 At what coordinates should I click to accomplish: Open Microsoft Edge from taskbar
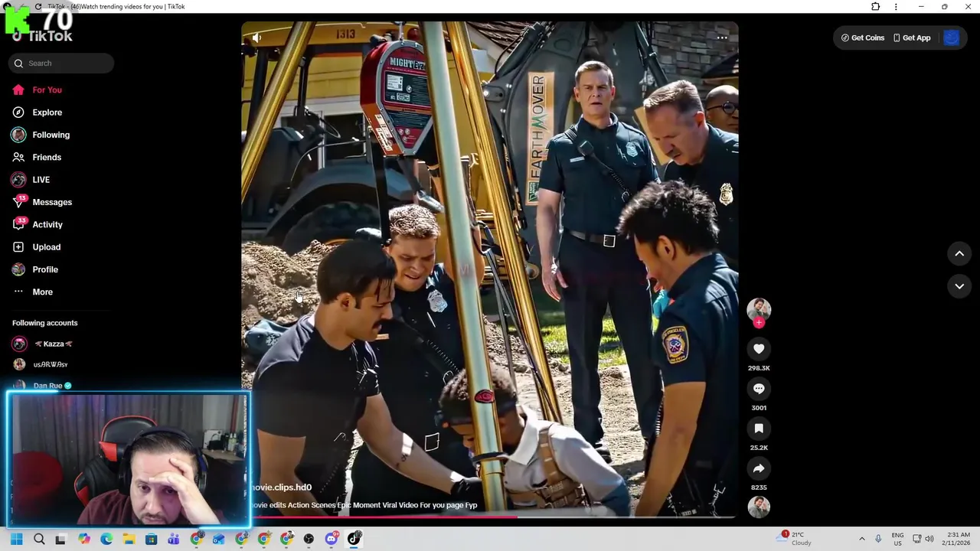point(106,540)
